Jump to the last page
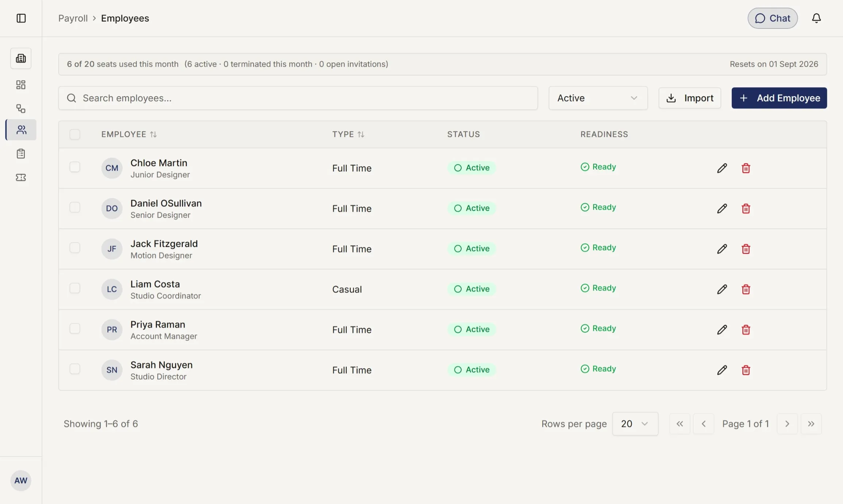 coord(811,424)
